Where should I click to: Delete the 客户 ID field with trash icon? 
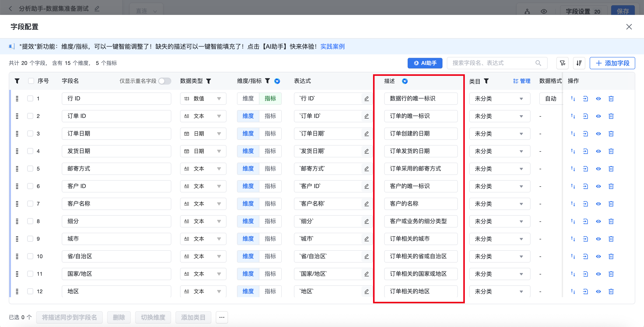(611, 186)
